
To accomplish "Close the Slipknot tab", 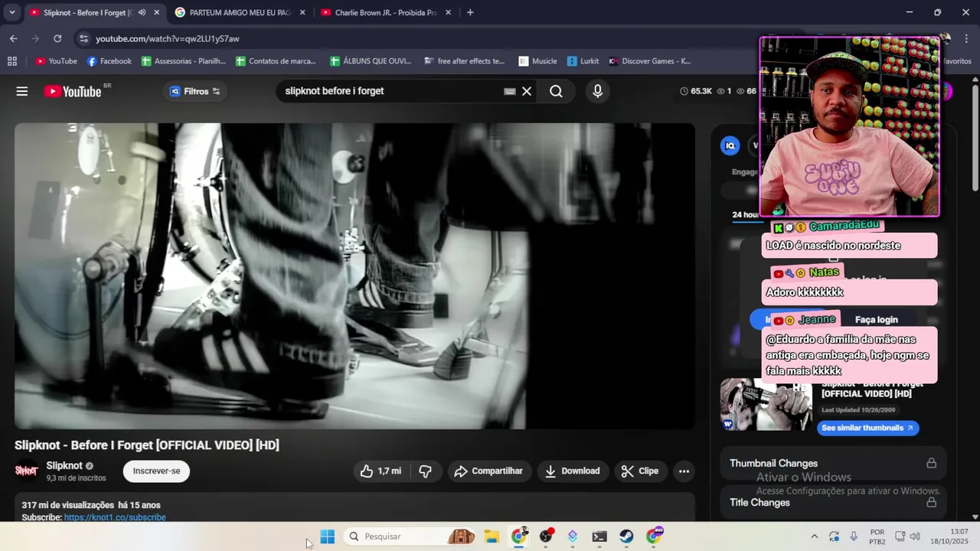I will coord(156,12).
